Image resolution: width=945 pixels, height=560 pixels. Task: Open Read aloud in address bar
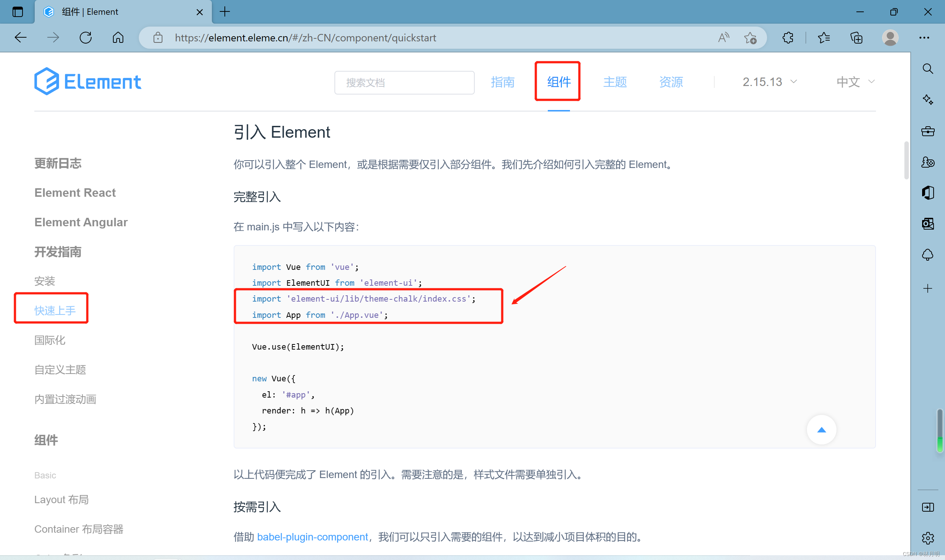click(x=723, y=38)
